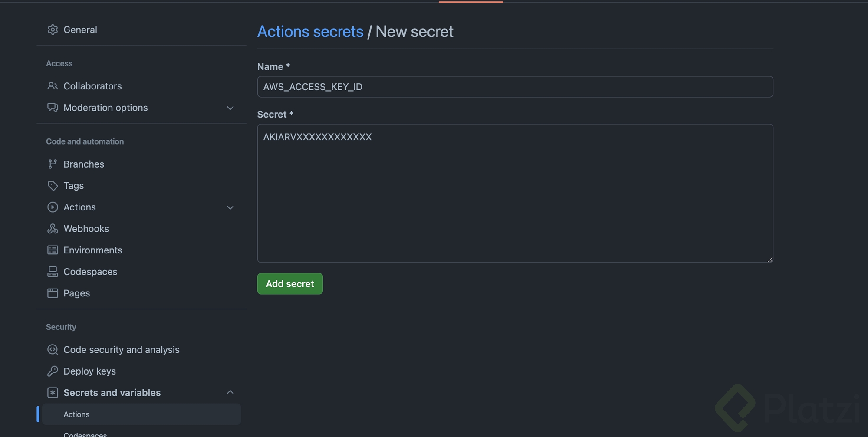Click the General gear icon

pyautogui.click(x=53, y=30)
